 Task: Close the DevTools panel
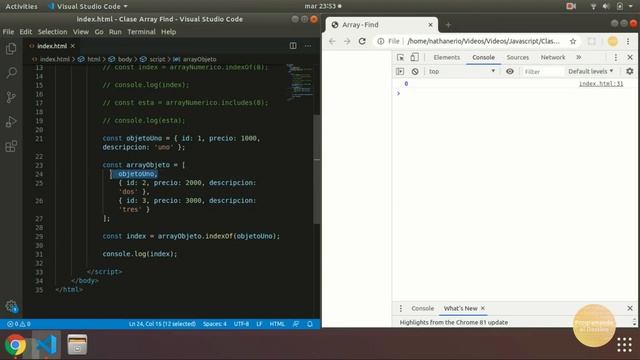click(x=630, y=58)
